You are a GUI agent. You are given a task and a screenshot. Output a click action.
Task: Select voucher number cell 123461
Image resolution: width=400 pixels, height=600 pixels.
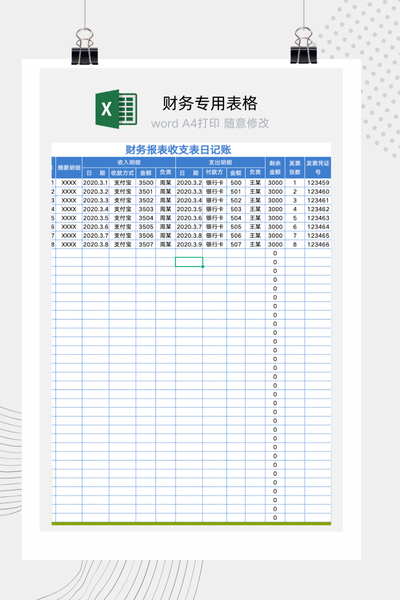[x=318, y=201]
